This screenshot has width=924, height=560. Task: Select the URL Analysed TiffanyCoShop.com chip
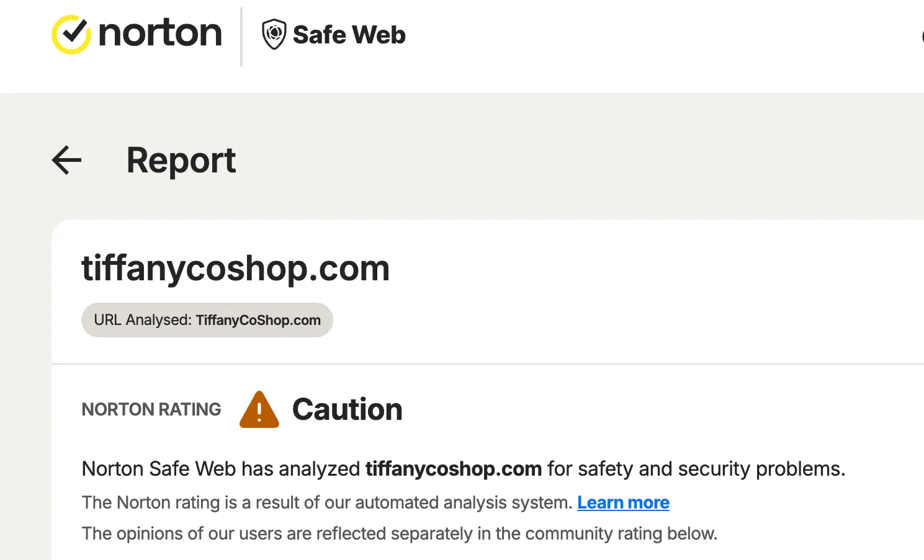pyautogui.click(x=207, y=320)
